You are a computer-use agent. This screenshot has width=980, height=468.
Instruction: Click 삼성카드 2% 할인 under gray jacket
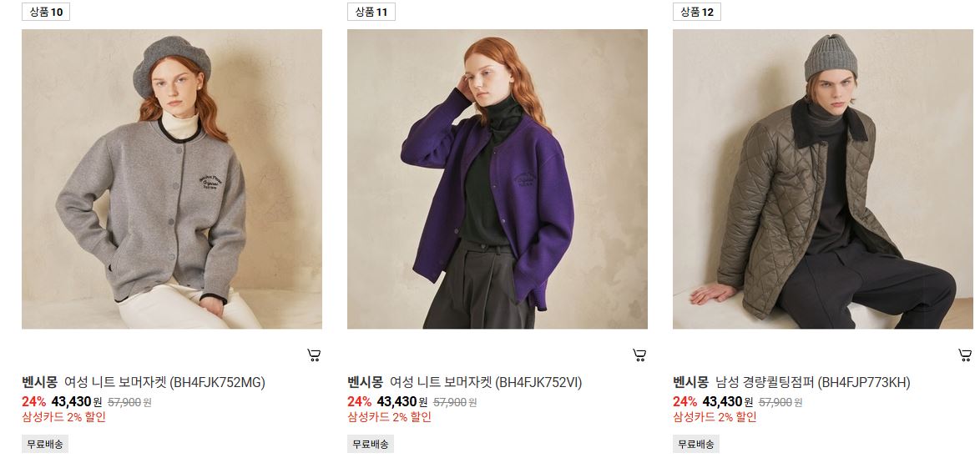pos(63,417)
